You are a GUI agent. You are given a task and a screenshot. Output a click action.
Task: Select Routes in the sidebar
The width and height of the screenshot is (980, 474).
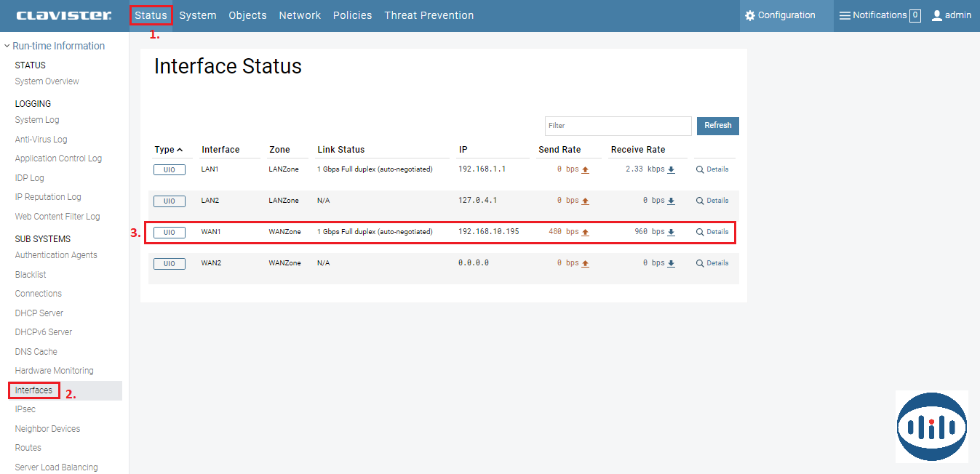click(28, 448)
